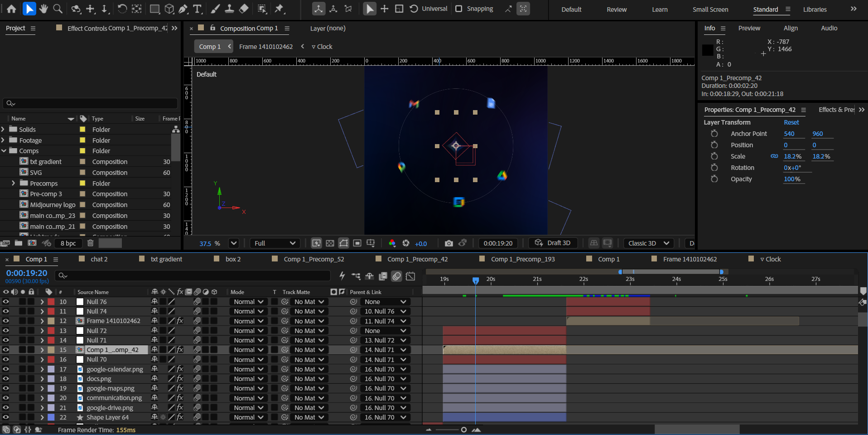Take a snapshot with camera icon
Screen dimensions: 868x435
tap(448, 243)
